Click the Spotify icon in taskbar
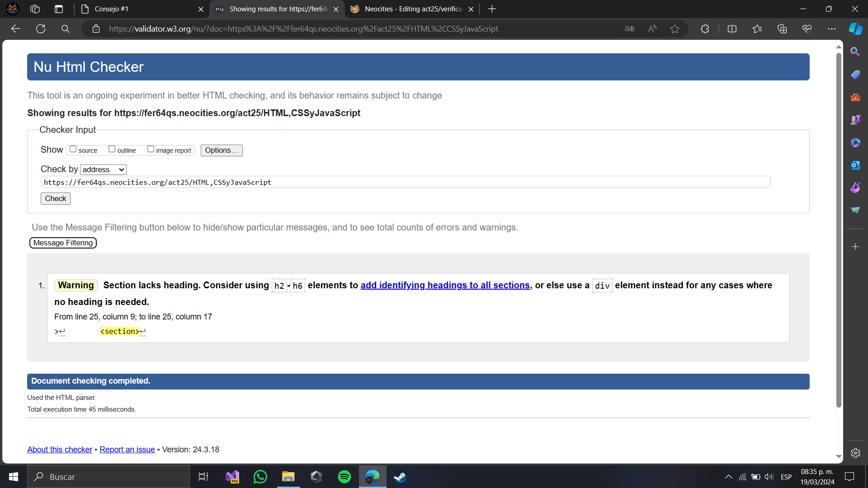868x488 pixels. coord(344,477)
